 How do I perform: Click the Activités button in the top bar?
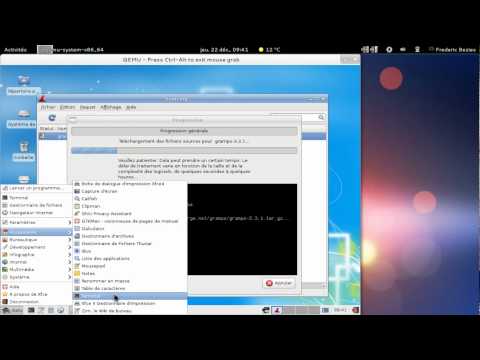point(15,50)
